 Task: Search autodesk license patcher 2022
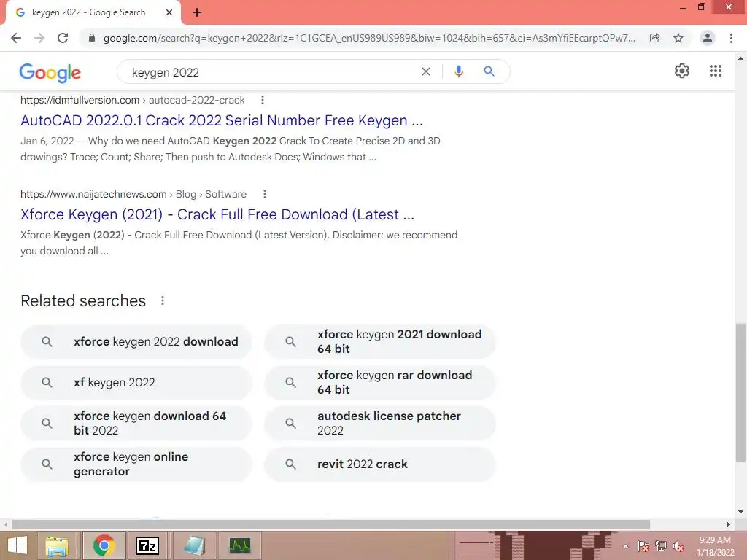coord(379,424)
